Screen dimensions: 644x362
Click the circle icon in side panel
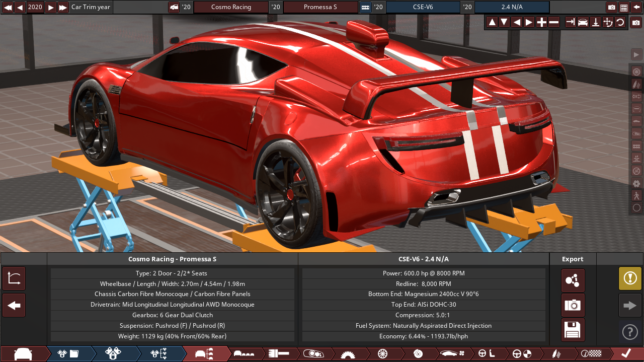[636, 207]
